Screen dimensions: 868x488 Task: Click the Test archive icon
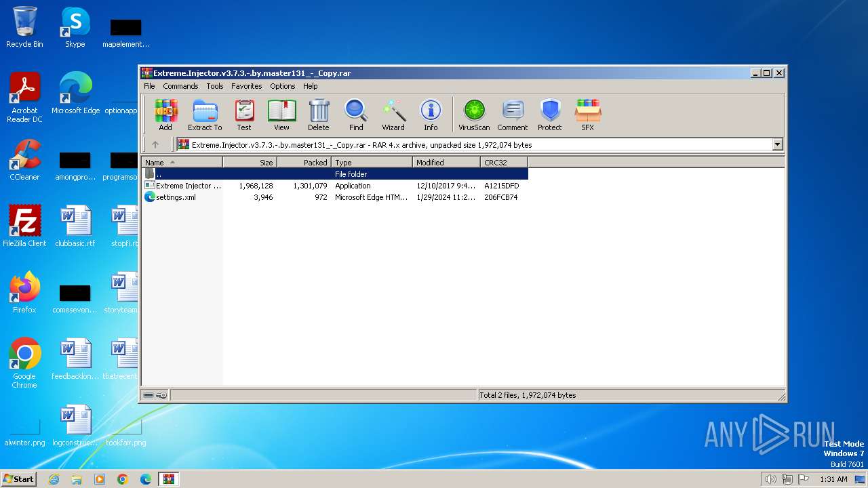click(x=244, y=115)
